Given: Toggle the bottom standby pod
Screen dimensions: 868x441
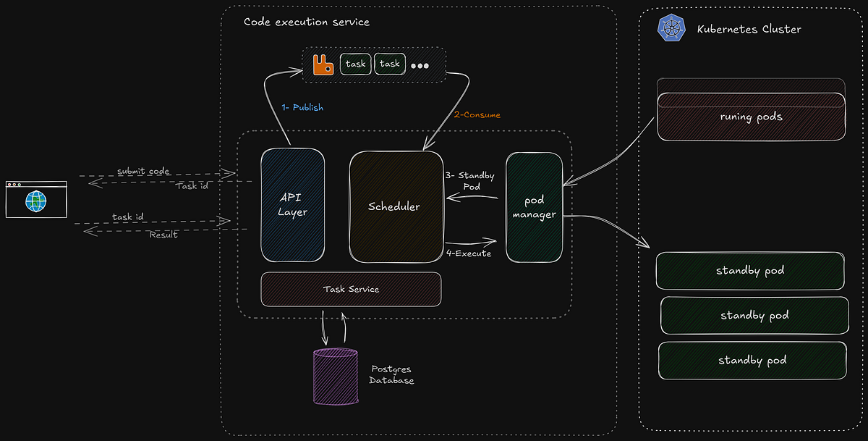Looking at the screenshot, I should (x=752, y=360).
